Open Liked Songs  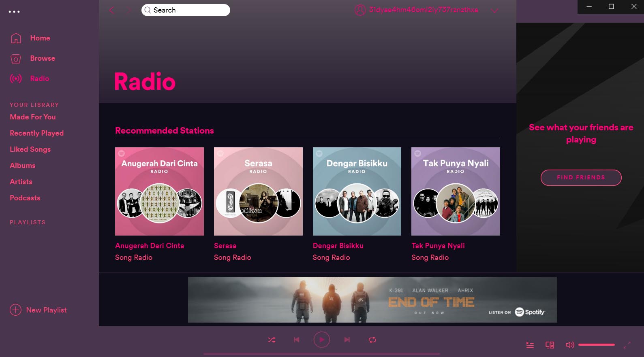(30, 149)
